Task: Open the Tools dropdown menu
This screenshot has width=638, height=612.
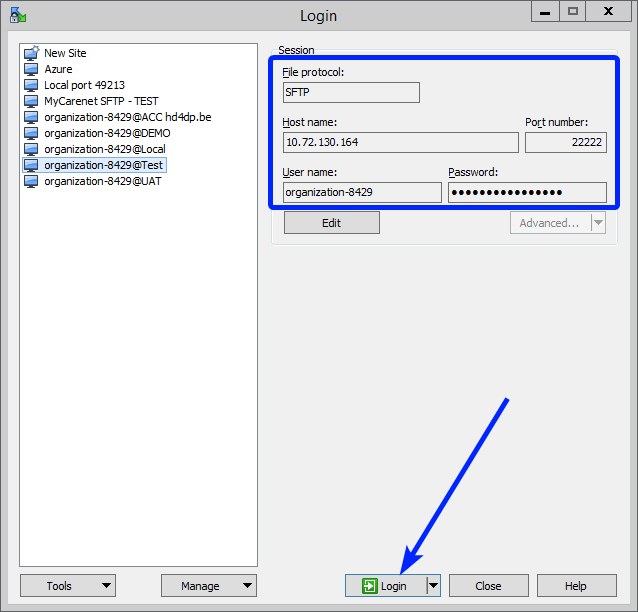Action: pyautogui.click(x=67, y=586)
